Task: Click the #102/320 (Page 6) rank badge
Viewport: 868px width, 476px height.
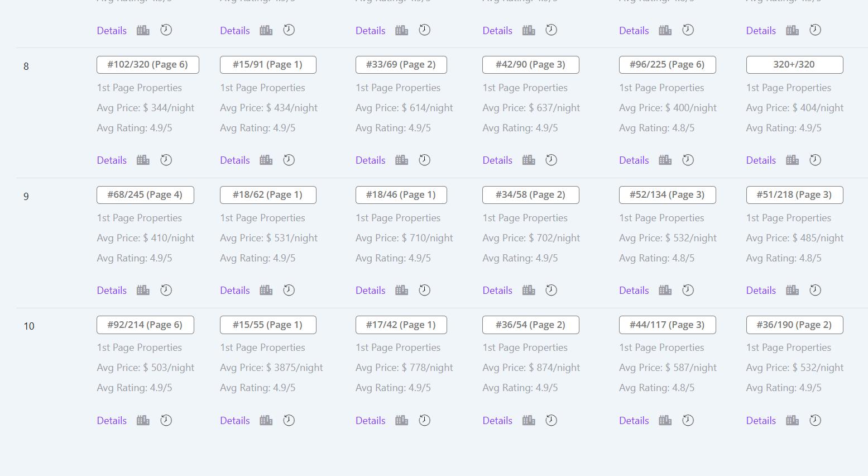Action: [148, 65]
